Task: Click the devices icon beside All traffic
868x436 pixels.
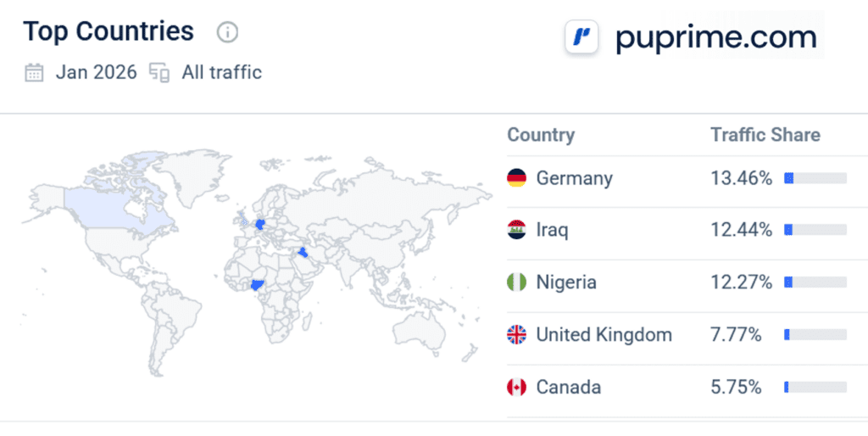Action: pos(159,73)
